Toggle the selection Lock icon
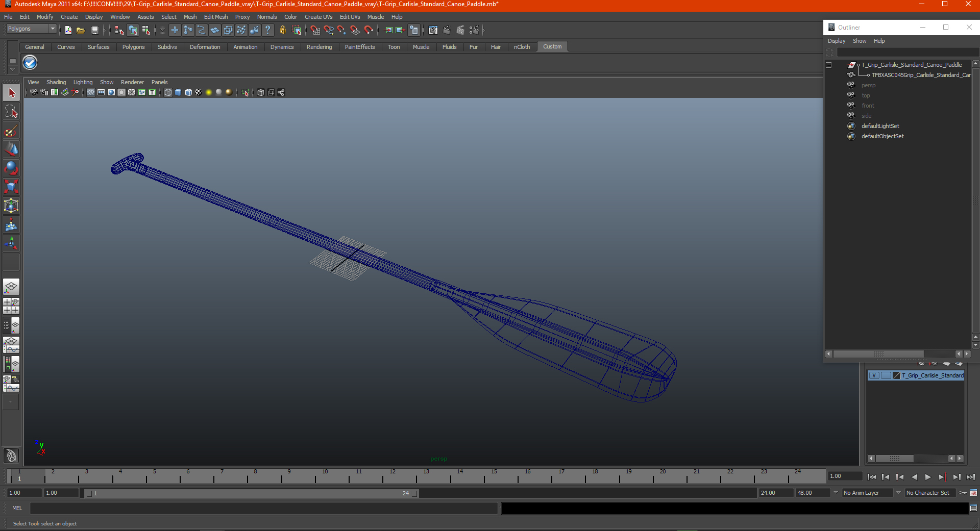 point(282,31)
